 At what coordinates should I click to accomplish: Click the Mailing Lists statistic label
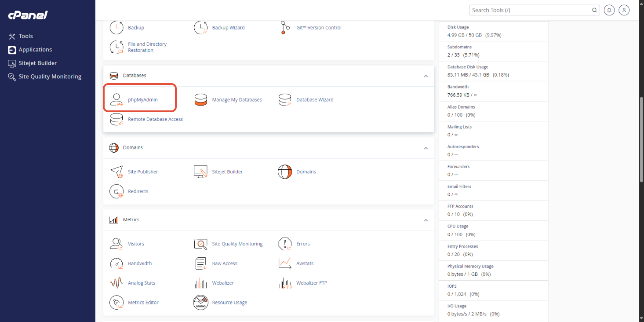[460, 127]
